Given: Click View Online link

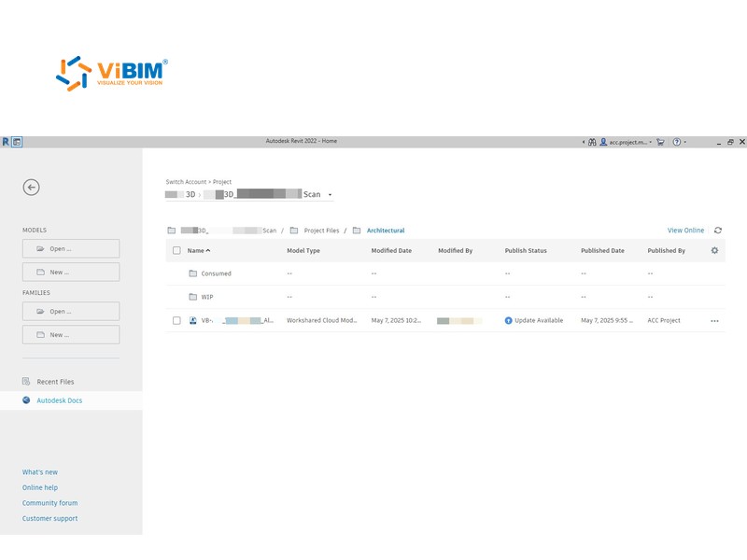Looking at the screenshot, I should pyautogui.click(x=685, y=231).
